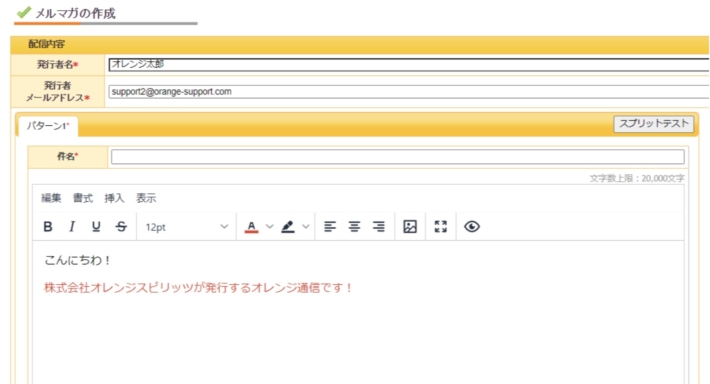
Task: Expand the text color picker arrow
Action: pos(269,226)
